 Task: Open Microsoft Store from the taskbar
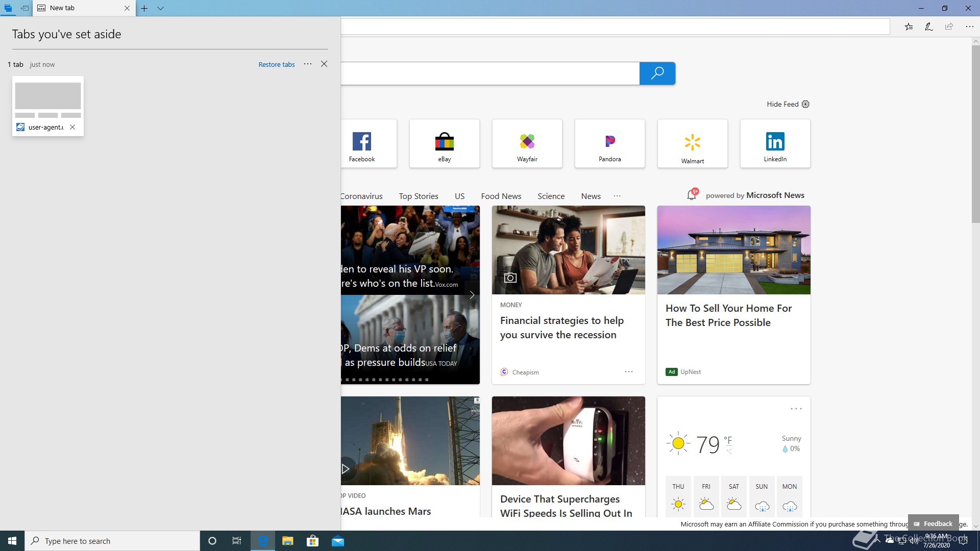point(312,541)
